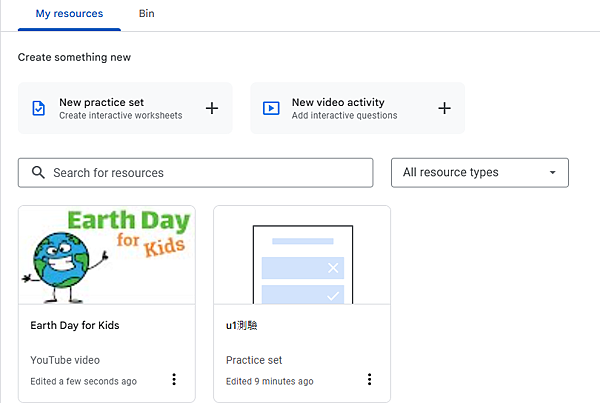Click the Practice set label on card
The width and height of the screenshot is (600, 403).
click(254, 360)
